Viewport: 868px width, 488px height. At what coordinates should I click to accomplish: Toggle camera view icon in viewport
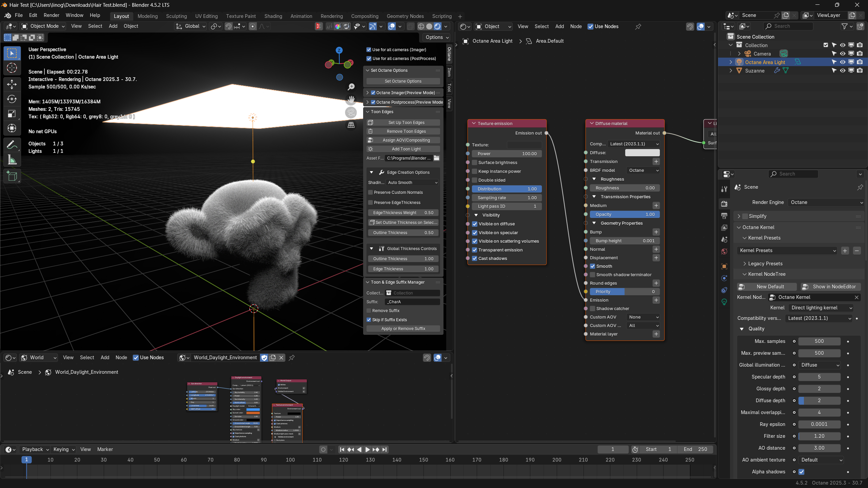(351, 113)
